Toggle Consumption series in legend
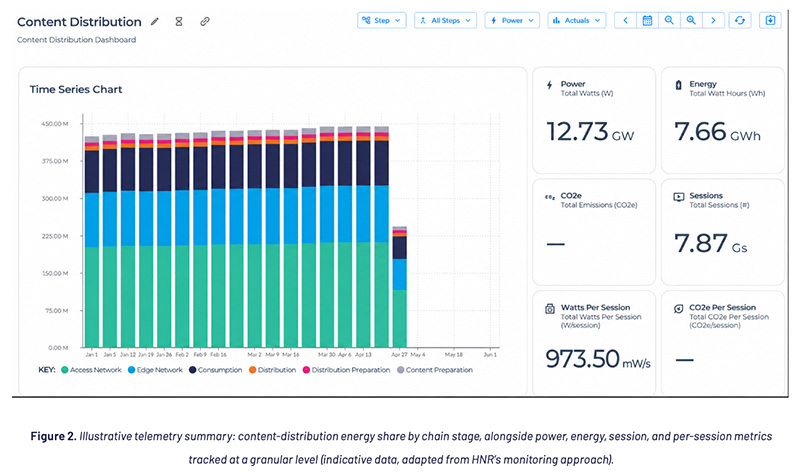This screenshot has height=472, width=800. click(215, 370)
